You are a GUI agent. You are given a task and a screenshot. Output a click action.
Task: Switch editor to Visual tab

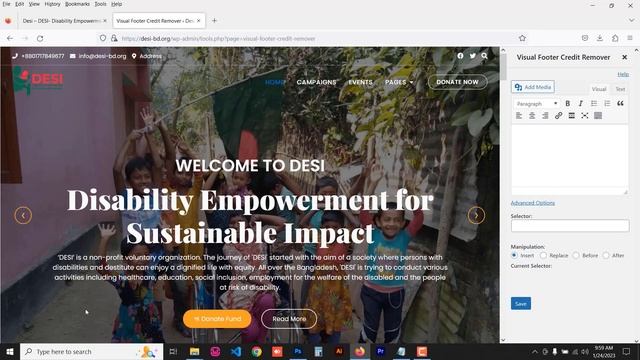[x=599, y=89]
